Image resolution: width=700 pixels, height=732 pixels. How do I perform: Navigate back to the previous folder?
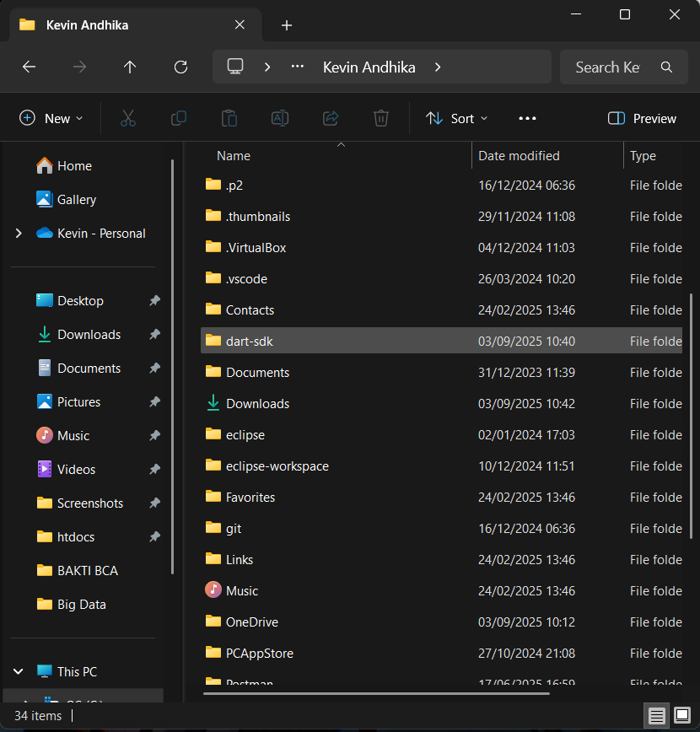[29, 67]
